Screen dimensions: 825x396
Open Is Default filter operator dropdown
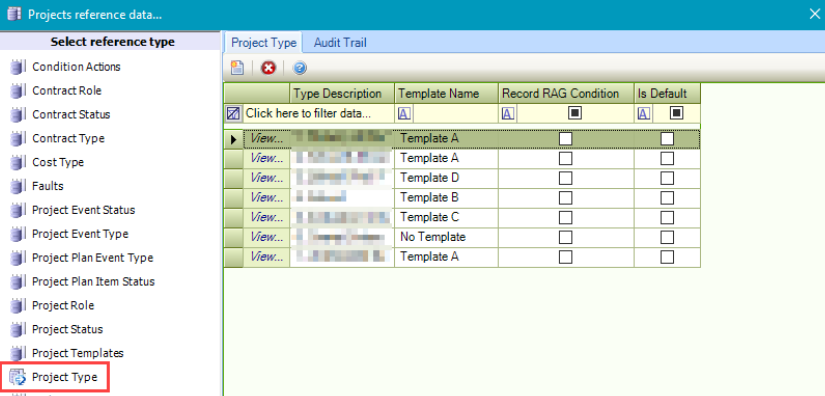644,113
